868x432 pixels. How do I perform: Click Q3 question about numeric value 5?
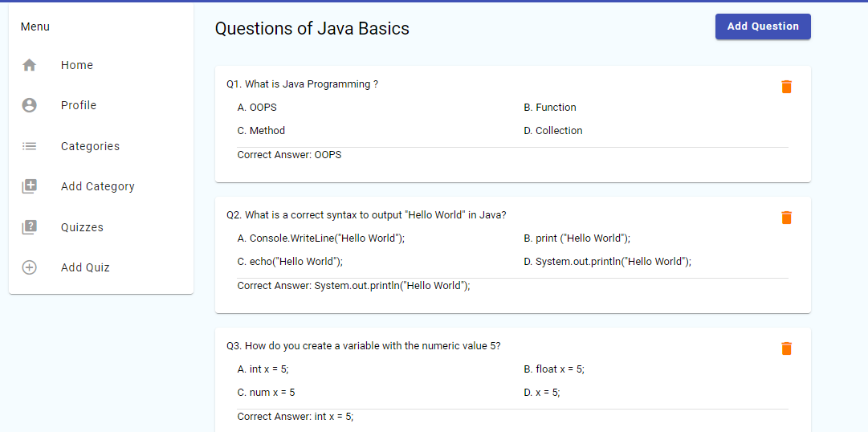click(x=364, y=345)
